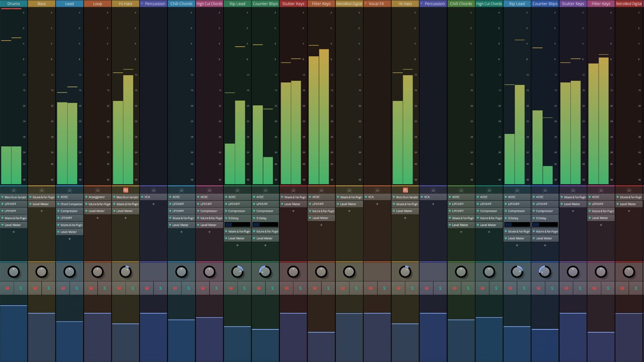
Task: Click the plus button to add a device on Bass
Action: (41, 211)
